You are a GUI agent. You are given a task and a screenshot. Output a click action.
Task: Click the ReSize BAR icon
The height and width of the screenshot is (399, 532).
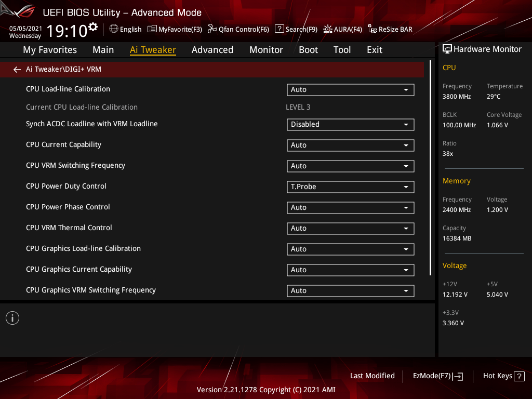click(x=372, y=29)
